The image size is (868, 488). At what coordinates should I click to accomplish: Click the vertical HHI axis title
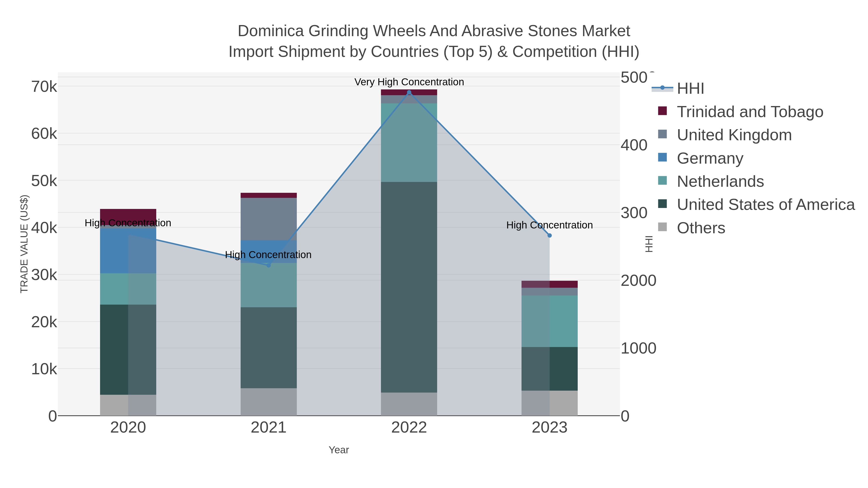[x=649, y=244]
